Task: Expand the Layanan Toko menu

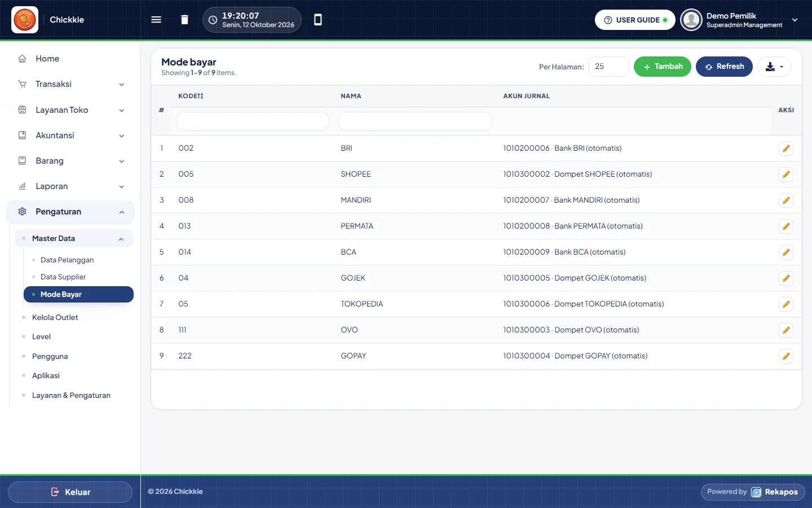Action: pyautogui.click(x=71, y=110)
